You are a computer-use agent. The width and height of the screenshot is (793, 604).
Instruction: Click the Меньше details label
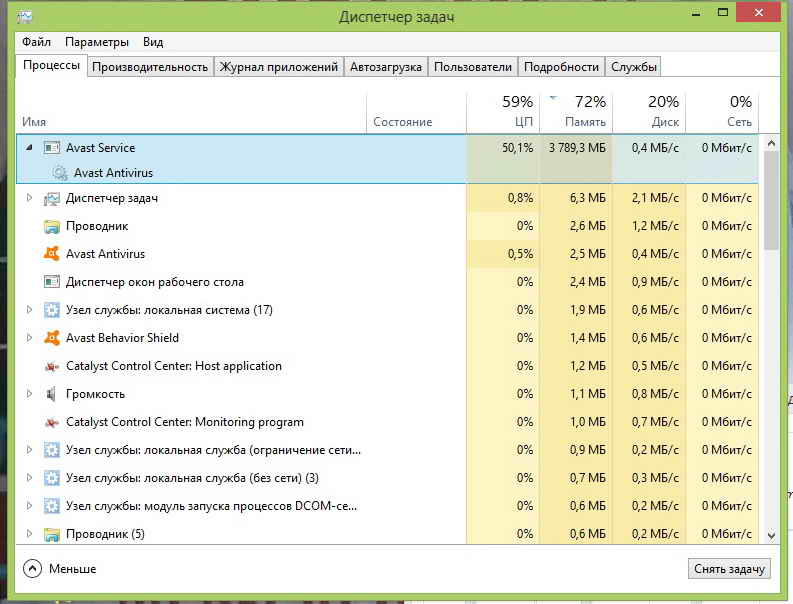(x=72, y=569)
